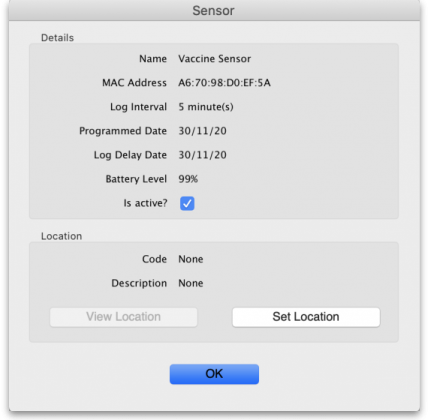The width and height of the screenshot is (428, 420).
Task: Click the 99% battery level value
Action: [188, 179]
